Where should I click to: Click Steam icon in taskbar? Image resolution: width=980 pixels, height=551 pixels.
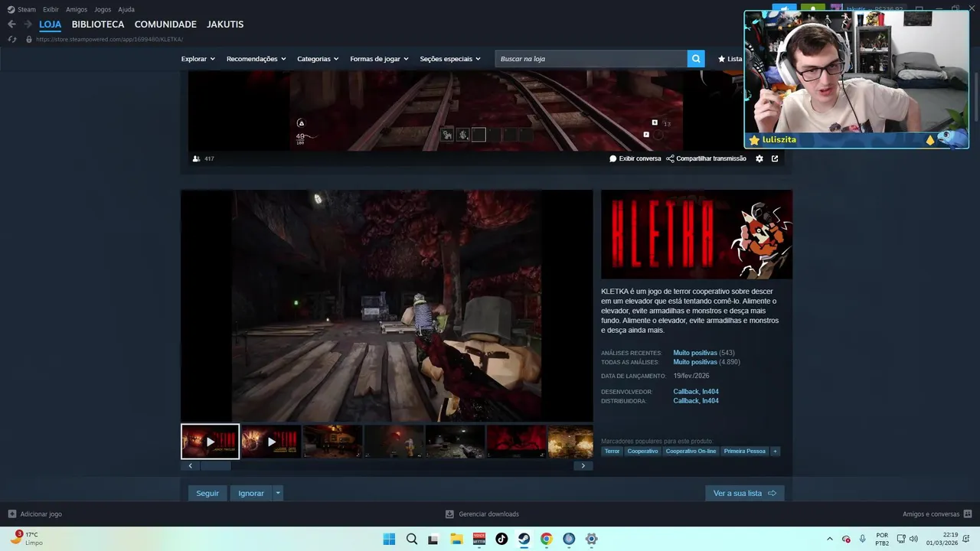point(524,539)
